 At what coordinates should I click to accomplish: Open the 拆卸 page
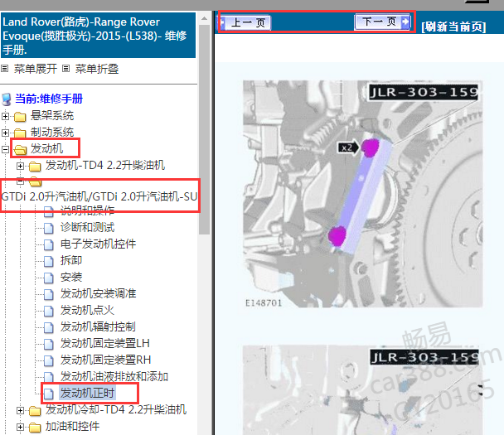(71, 260)
